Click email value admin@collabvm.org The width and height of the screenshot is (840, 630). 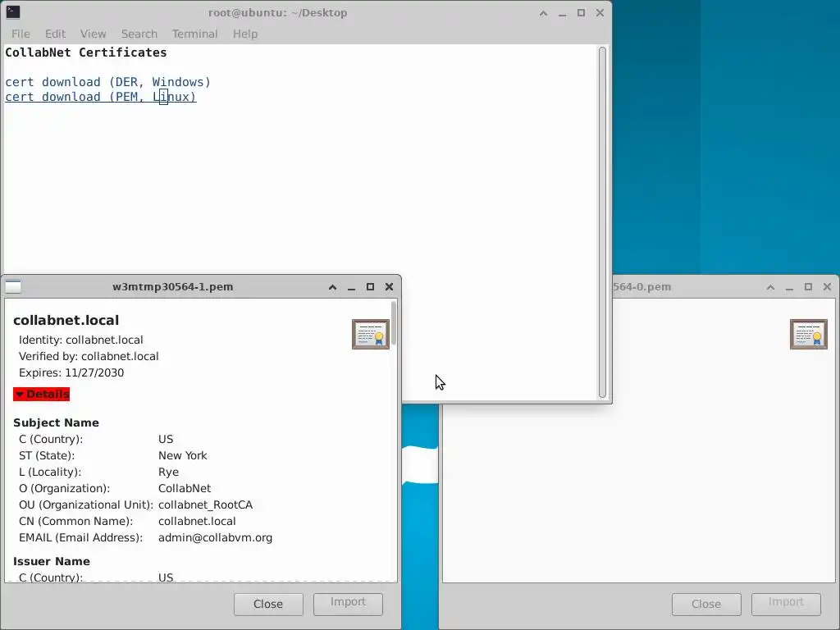click(216, 538)
